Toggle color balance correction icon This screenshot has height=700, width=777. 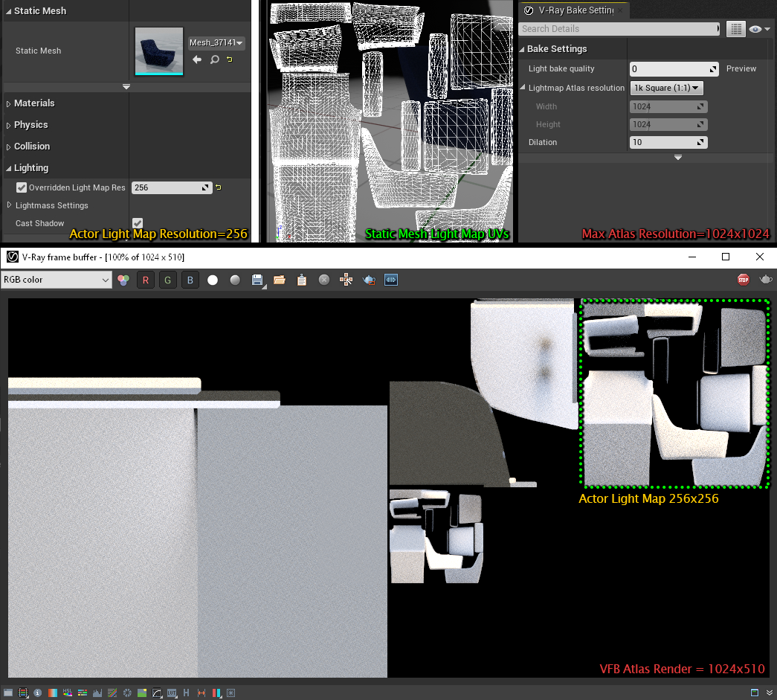[83, 693]
